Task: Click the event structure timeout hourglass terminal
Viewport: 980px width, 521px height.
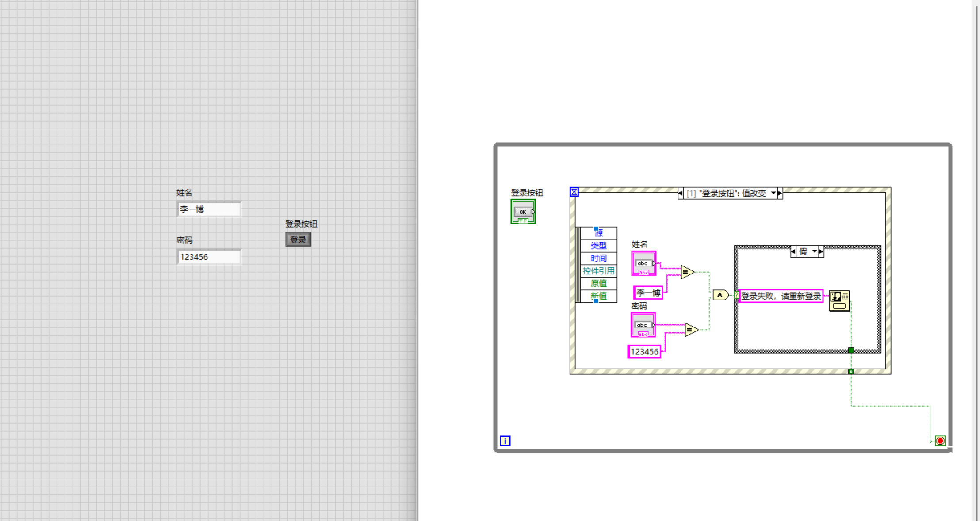Action: click(x=574, y=192)
